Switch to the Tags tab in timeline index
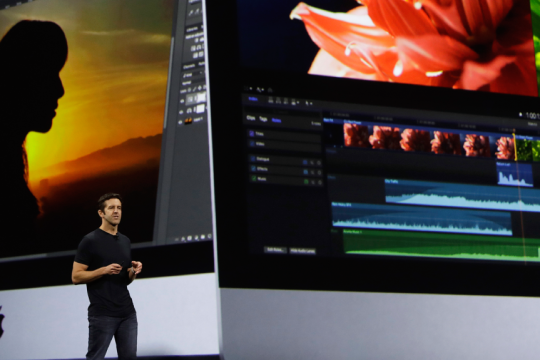 263,119
